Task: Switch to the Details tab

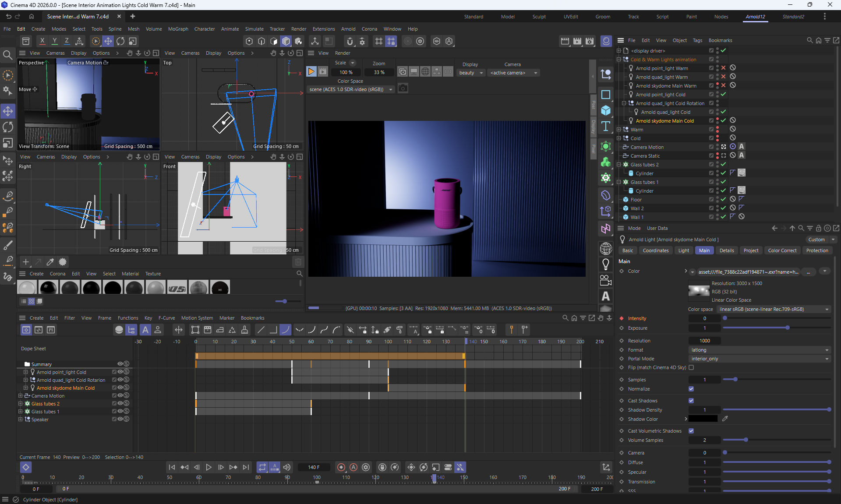Action: click(726, 250)
